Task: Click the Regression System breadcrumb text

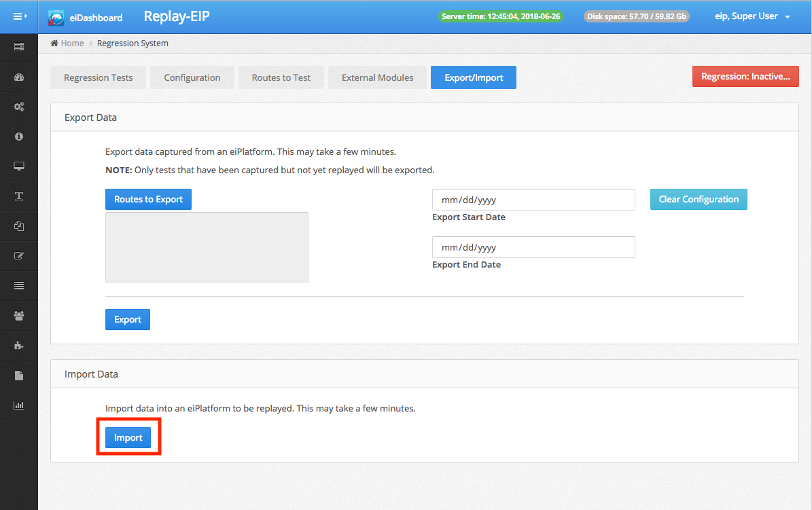Action: click(133, 43)
